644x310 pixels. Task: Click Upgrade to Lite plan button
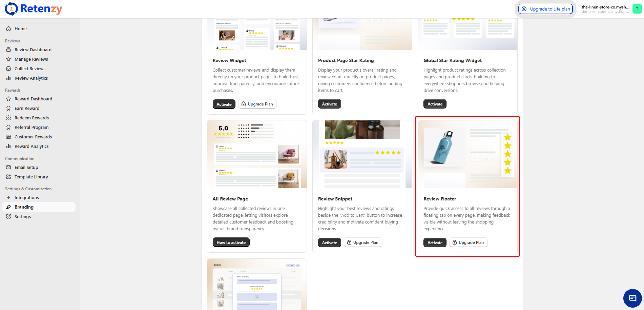point(546,9)
